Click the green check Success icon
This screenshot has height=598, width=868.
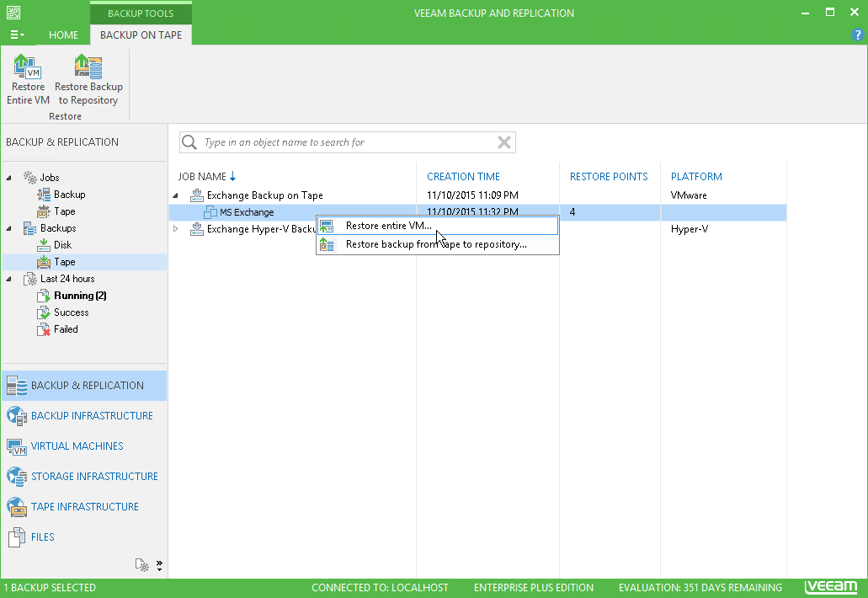(x=44, y=312)
